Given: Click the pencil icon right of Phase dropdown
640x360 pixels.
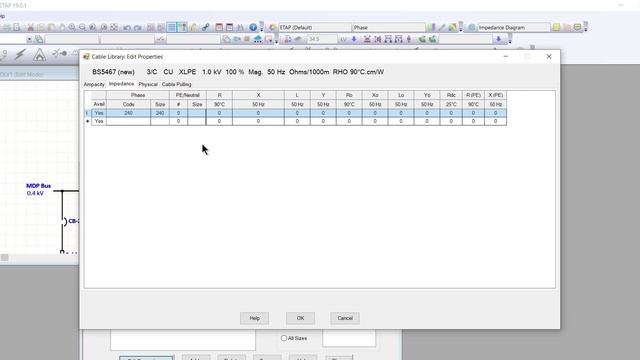Looking at the screenshot, I should 442,27.
